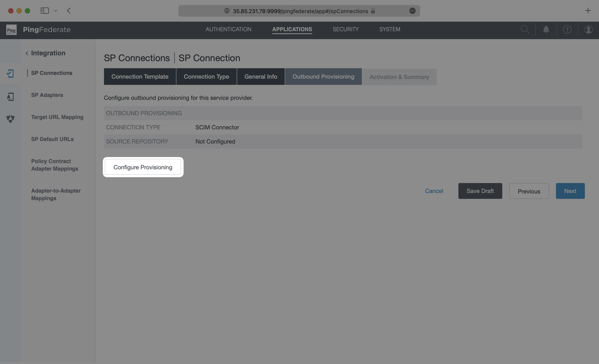Switch to the Connection Type tab
Screen dimensions: 599x364
206,77
